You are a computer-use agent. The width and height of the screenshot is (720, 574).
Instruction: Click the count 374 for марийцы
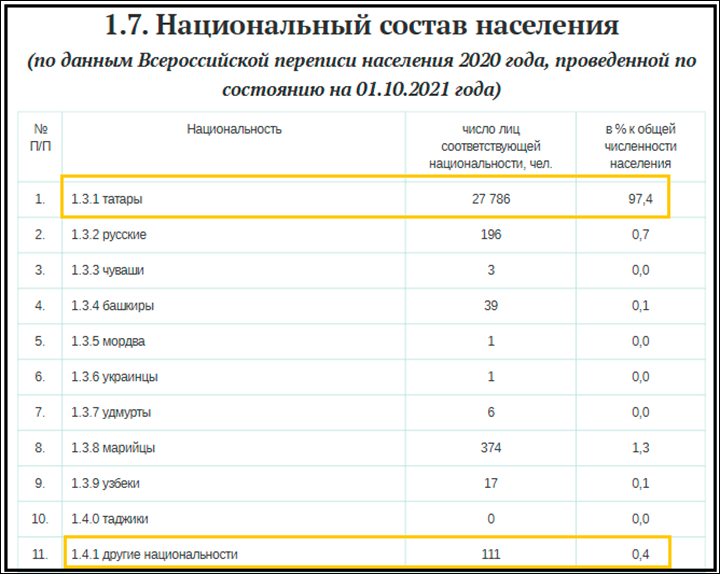(490, 447)
